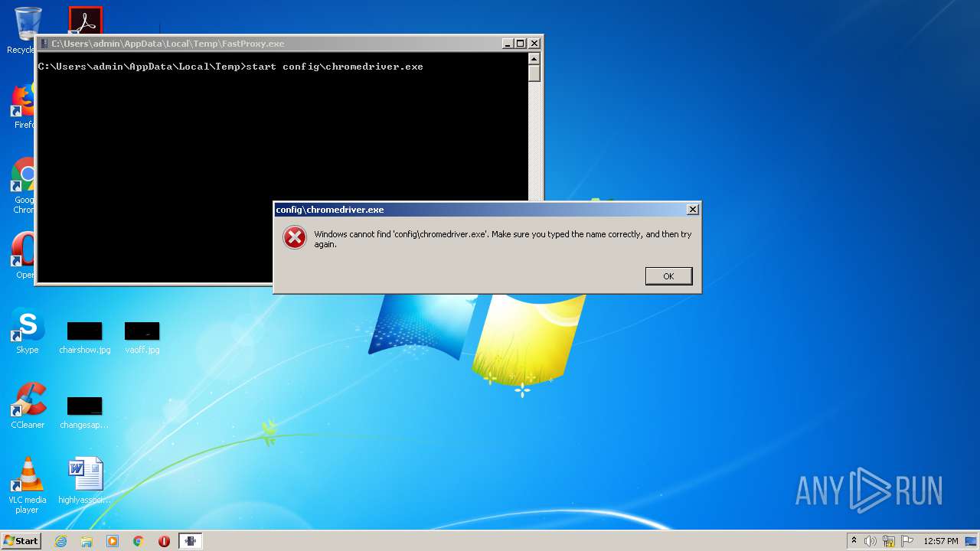This screenshot has height=551, width=980.
Task: Select the highlyassoci Word document icon
Action: pos(85,481)
